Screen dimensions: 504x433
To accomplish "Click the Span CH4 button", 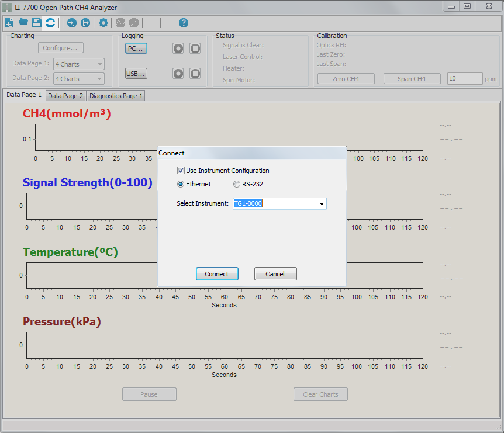I will coord(412,79).
